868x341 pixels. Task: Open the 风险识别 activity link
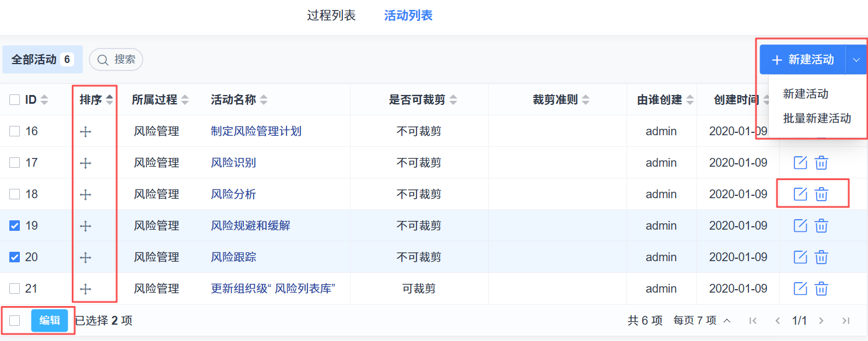pos(233,163)
